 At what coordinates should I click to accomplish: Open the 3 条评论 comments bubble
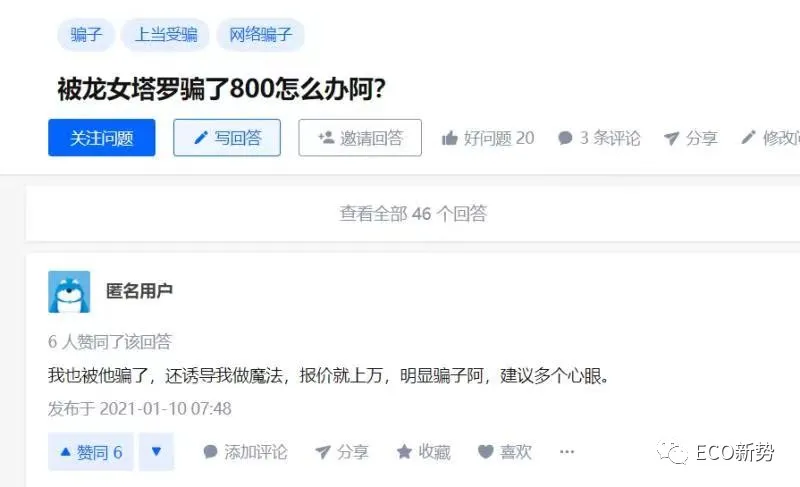565,138
